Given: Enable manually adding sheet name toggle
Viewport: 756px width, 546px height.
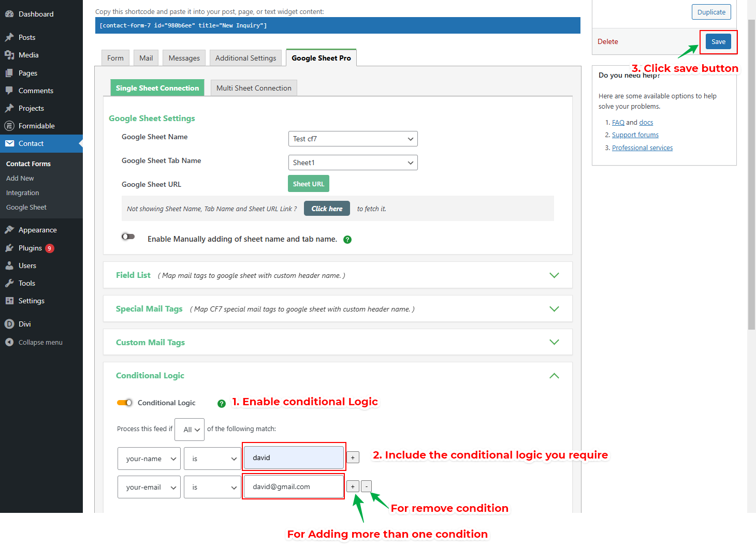Looking at the screenshot, I should pyautogui.click(x=128, y=237).
